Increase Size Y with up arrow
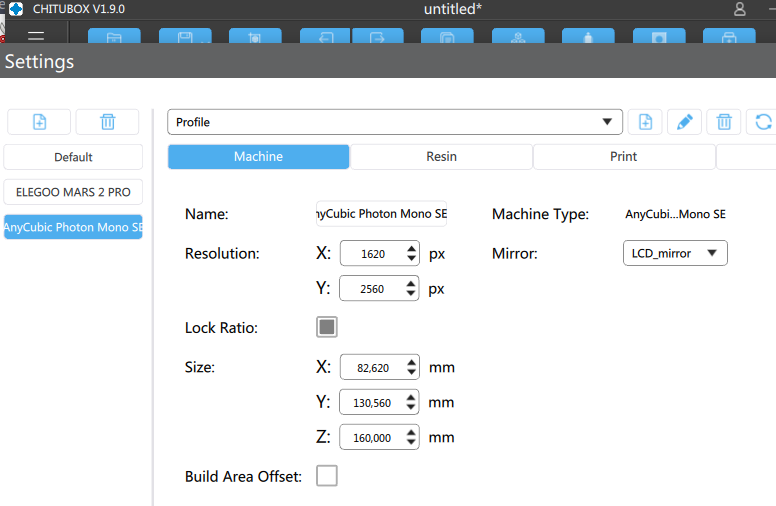 (411, 398)
